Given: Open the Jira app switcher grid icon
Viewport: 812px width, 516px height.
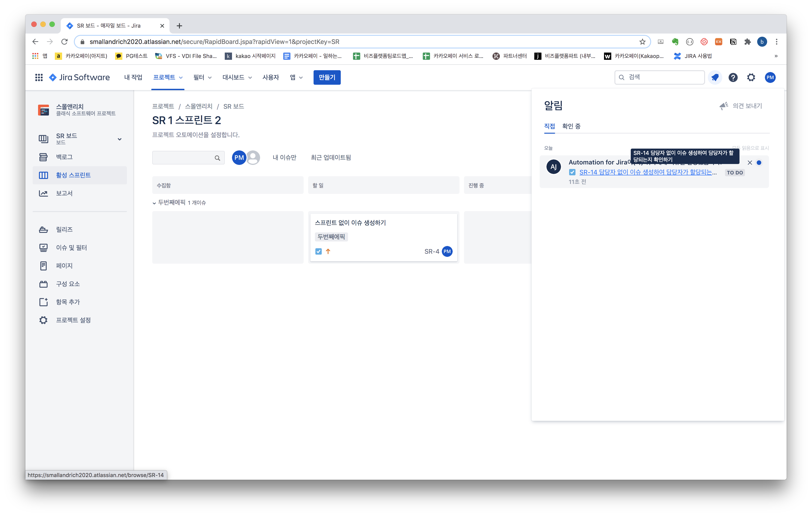Looking at the screenshot, I should [39, 77].
